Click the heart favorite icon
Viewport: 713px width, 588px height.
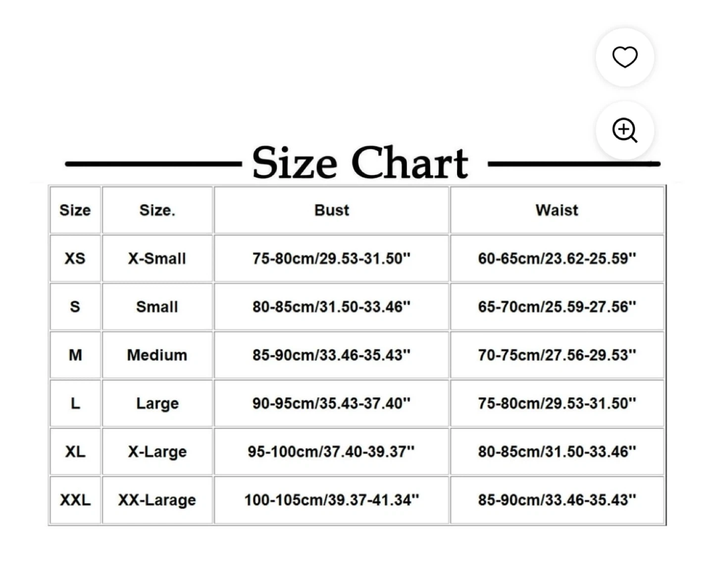point(624,57)
